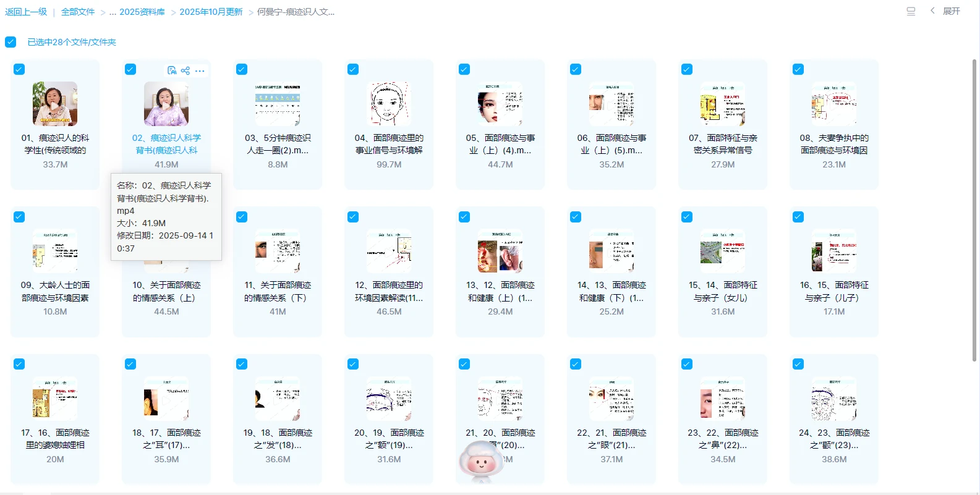
Task: Expand the collapsed breadcrumb path ellipsis
Action: pos(113,12)
